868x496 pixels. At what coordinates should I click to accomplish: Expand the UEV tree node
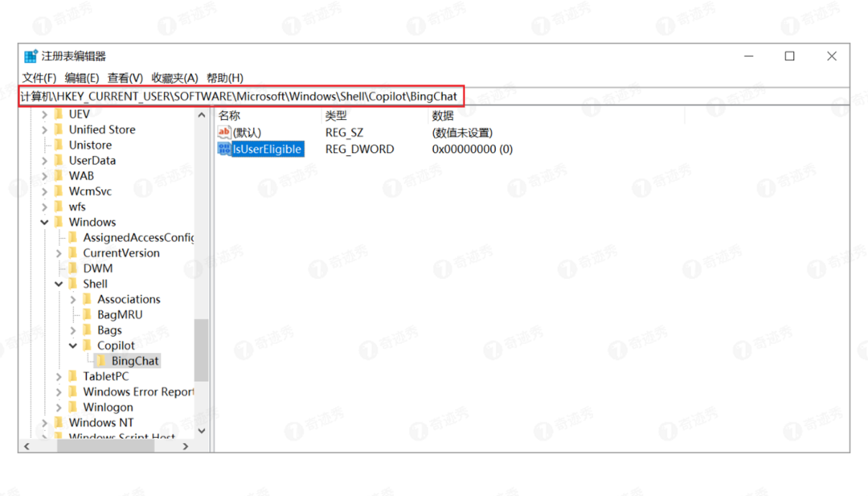pos(45,115)
